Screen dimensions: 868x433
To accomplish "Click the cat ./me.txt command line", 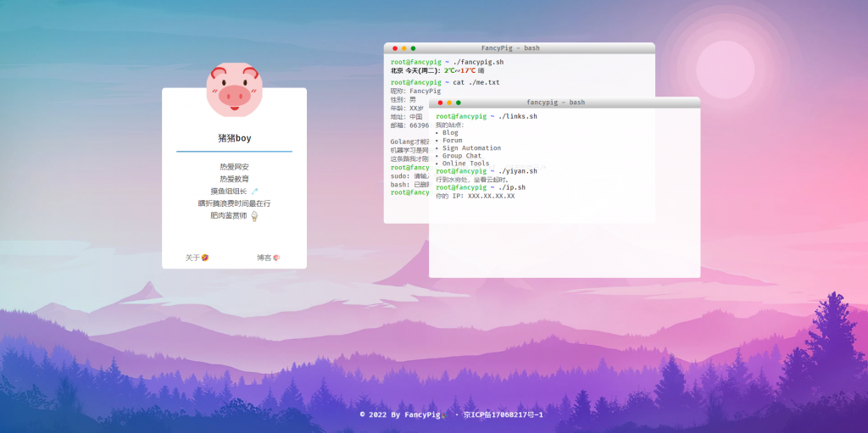I will [444, 82].
